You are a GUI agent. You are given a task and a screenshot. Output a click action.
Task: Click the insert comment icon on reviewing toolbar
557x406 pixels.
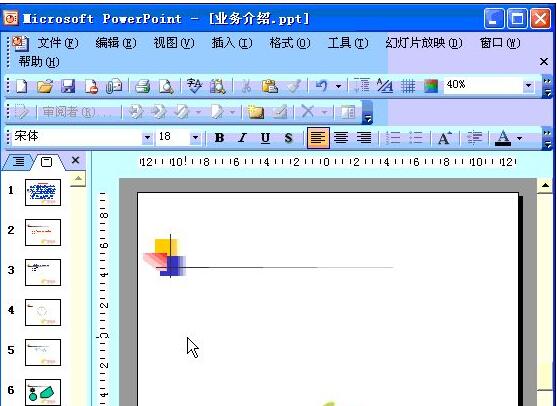(x=255, y=112)
